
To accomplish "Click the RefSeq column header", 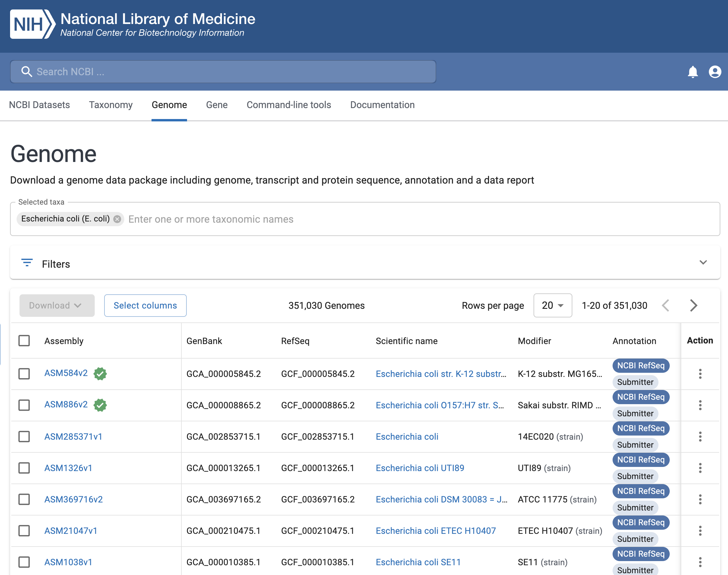I will tap(295, 341).
